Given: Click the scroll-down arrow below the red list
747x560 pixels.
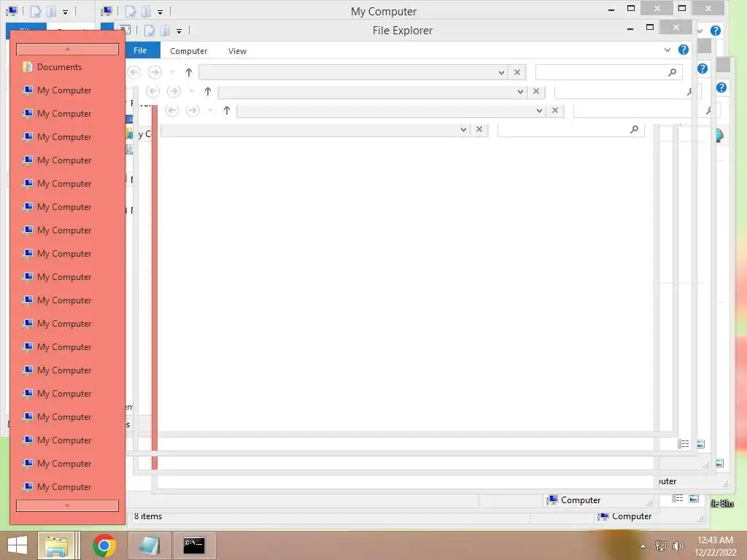Looking at the screenshot, I should [x=67, y=505].
